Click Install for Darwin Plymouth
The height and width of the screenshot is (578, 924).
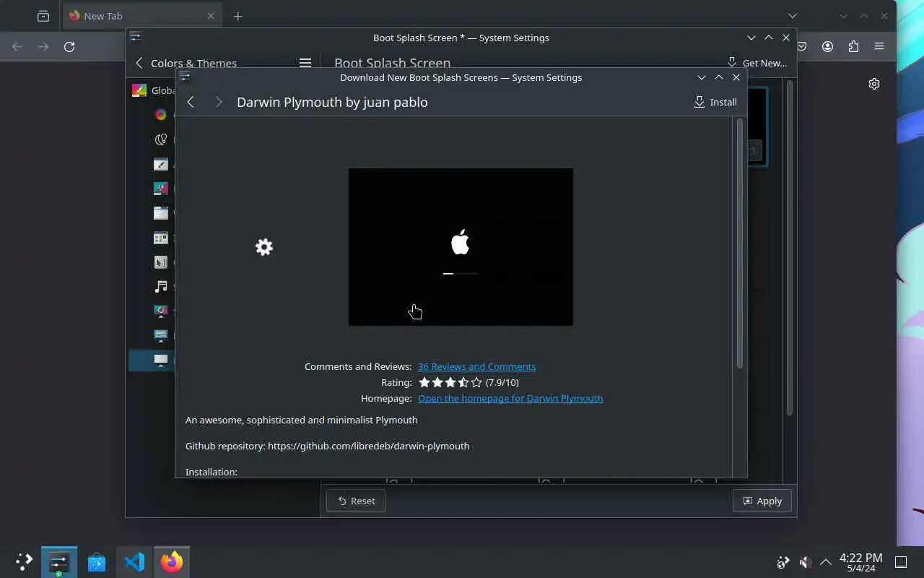coord(715,102)
